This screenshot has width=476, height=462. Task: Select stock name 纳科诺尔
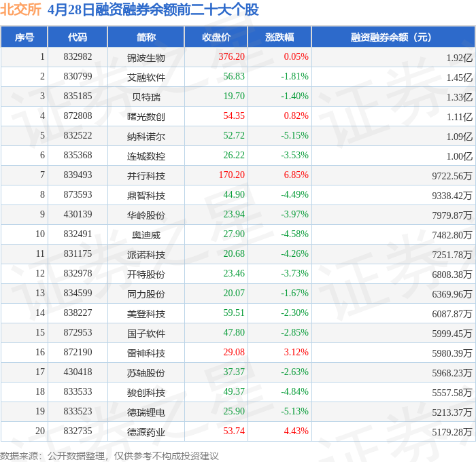point(146,137)
